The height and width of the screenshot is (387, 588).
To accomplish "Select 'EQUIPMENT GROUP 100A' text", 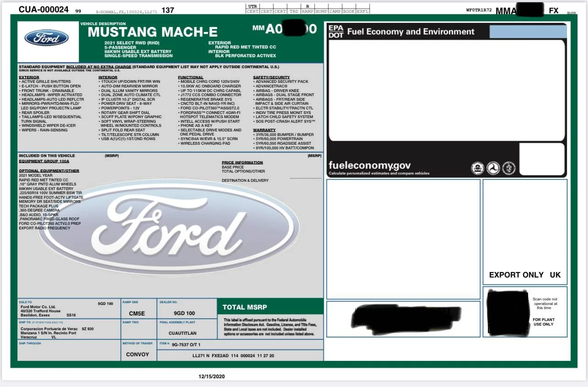I will (x=44, y=161).
